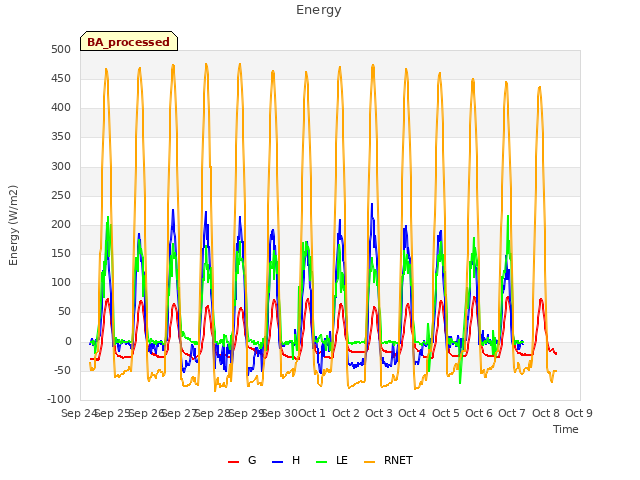The height and width of the screenshot is (480, 640).
Task: Click the blue H legend swatch
Action: click(278, 462)
